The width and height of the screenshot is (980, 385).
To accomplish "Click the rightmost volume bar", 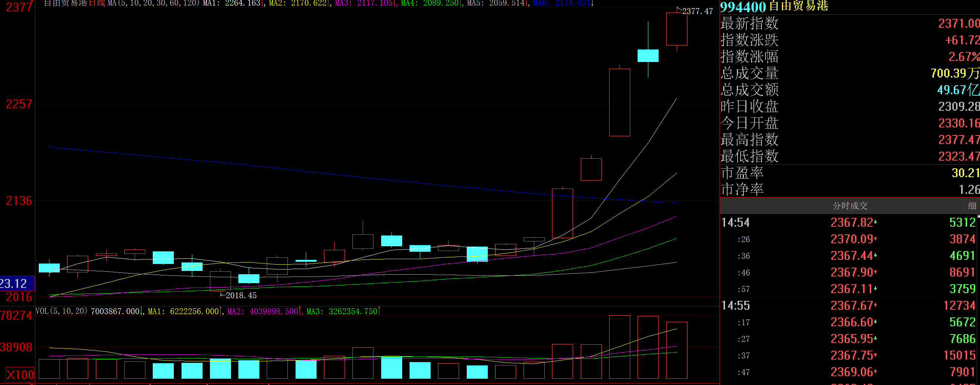I will coord(676,350).
